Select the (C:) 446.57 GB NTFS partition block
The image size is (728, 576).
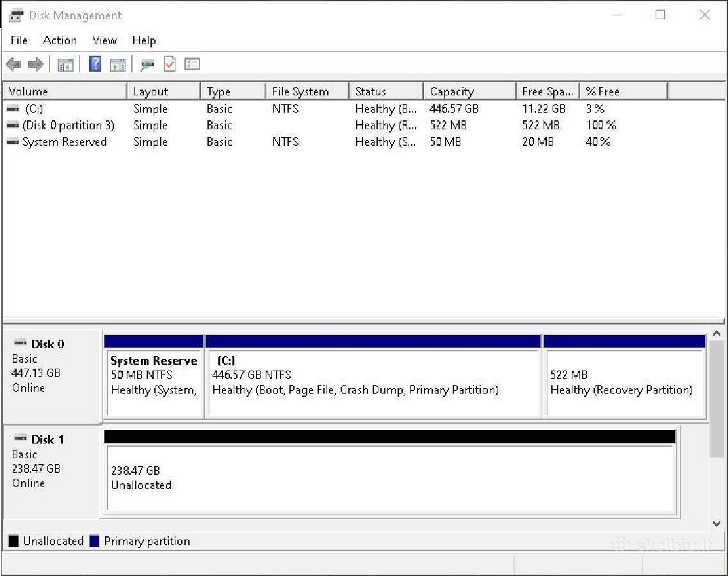coord(373,376)
